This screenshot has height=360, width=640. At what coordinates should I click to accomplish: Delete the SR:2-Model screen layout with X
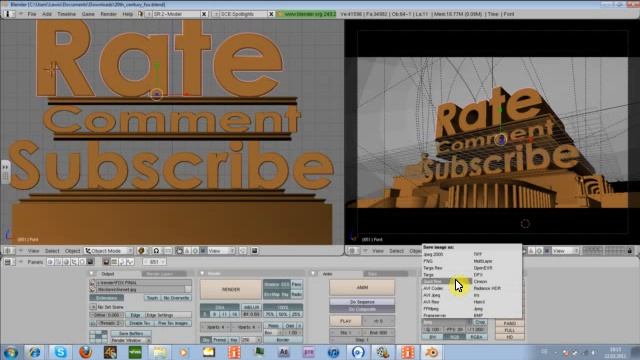pos(204,14)
